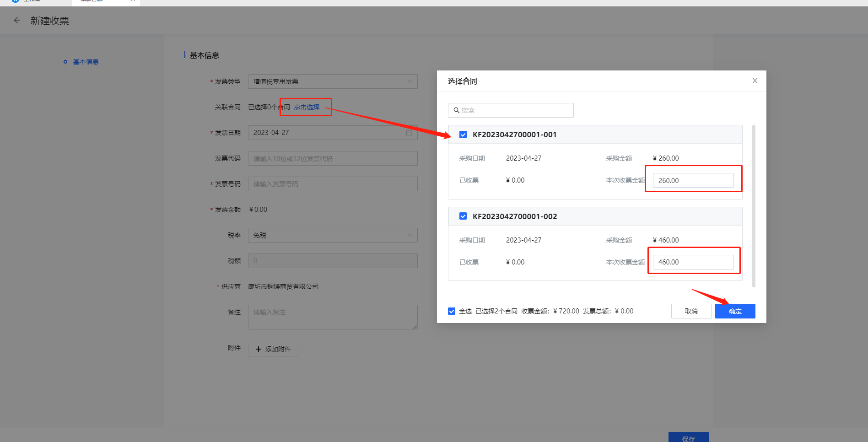Image resolution: width=868 pixels, height=442 pixels.
Task: Click supplier name 廊坊市铜镁商贸有限公司
Action: [283, 286]
